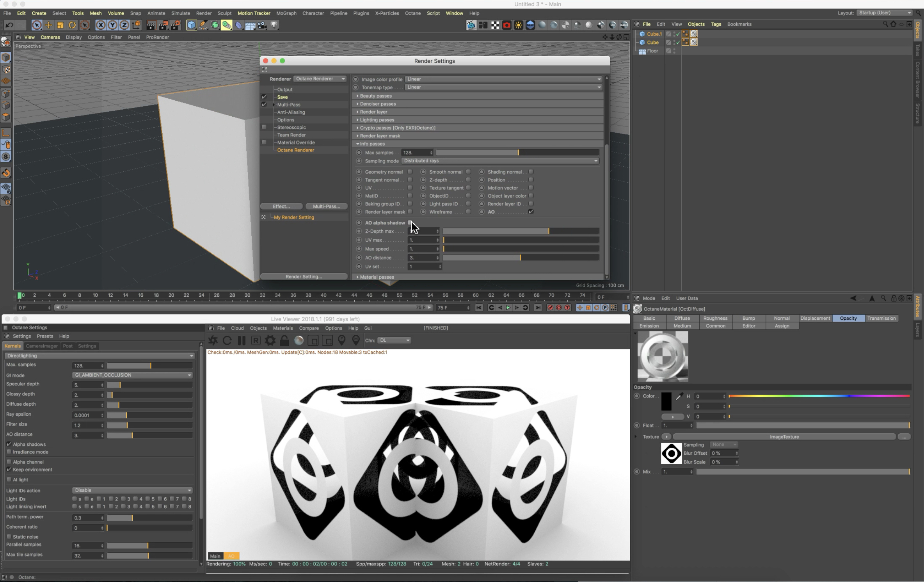Click the opacity black color swatch
Image resolution: width=924 pixels, height=582 pixels.
(x=666, y=401)
